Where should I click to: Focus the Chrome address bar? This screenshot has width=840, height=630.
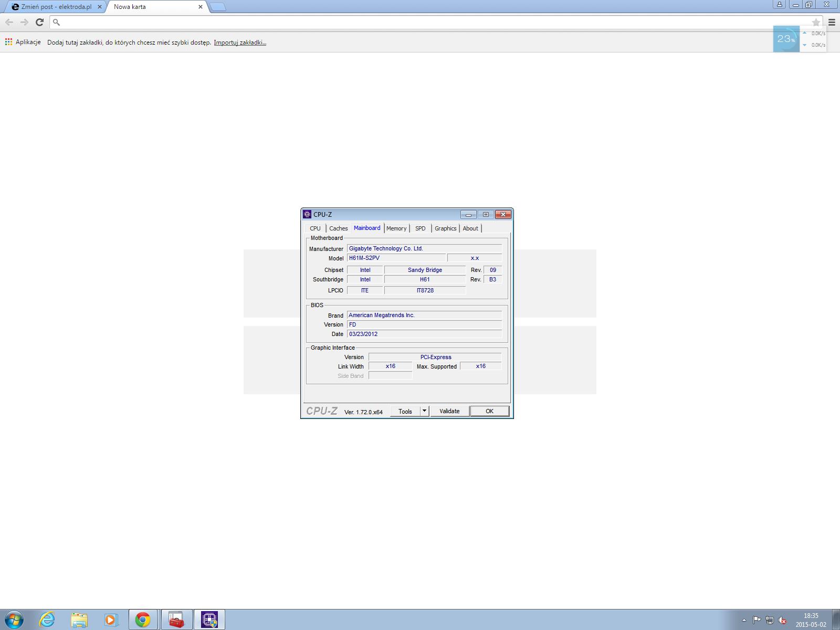(436, 22)
